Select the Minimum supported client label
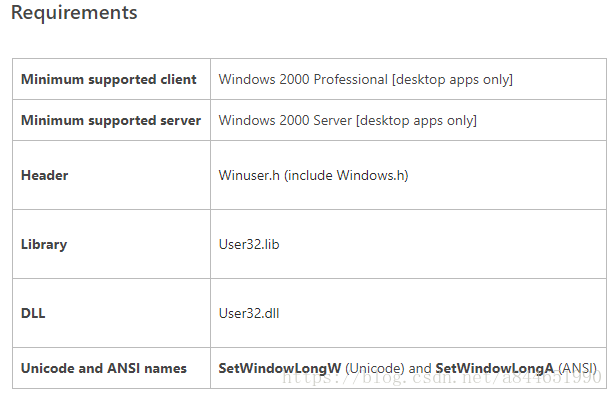The image size is (613, 397). click(109, 79)
